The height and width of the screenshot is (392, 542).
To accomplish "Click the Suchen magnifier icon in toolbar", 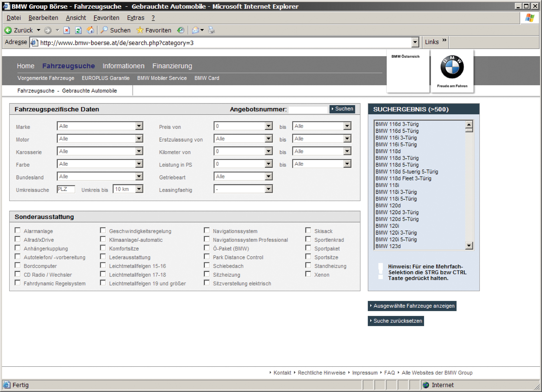I will [x=104, y=30].
